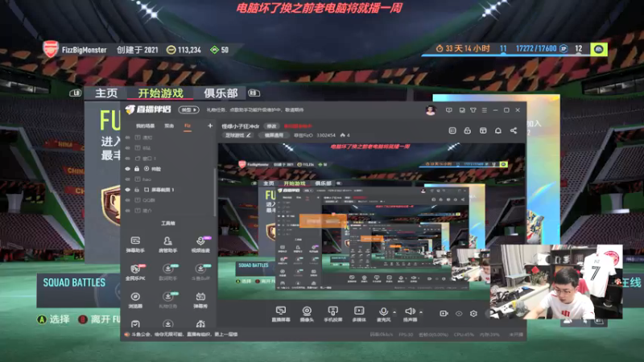Select scene tab between 我的场景 and Fiz
Image resolution: width=644 pixels, height=362 pixels.
point(169,125)
